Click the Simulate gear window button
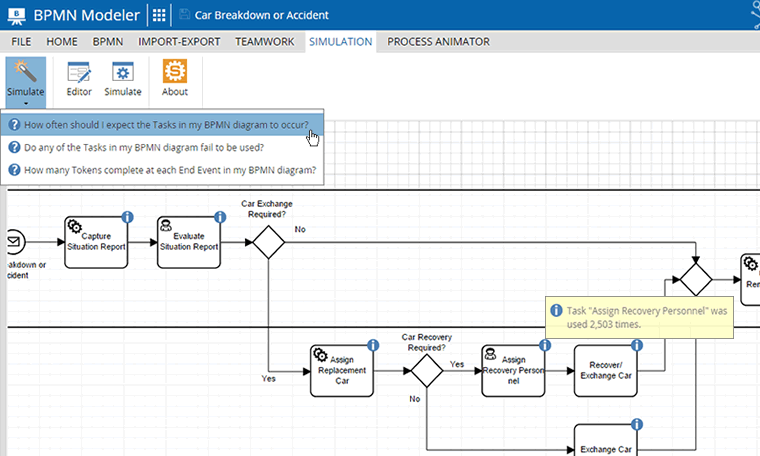This screenshot has height=456, width=760. tap(123, 79)
